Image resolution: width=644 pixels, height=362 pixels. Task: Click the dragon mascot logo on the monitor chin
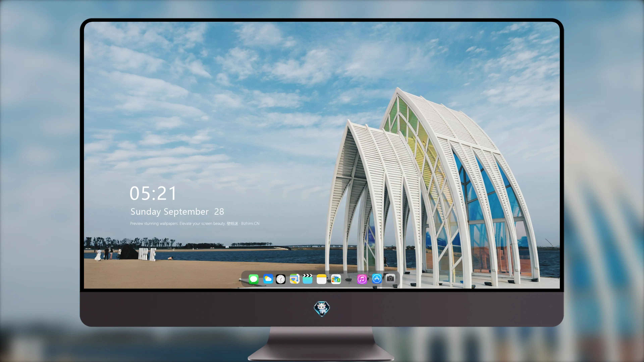322,309
